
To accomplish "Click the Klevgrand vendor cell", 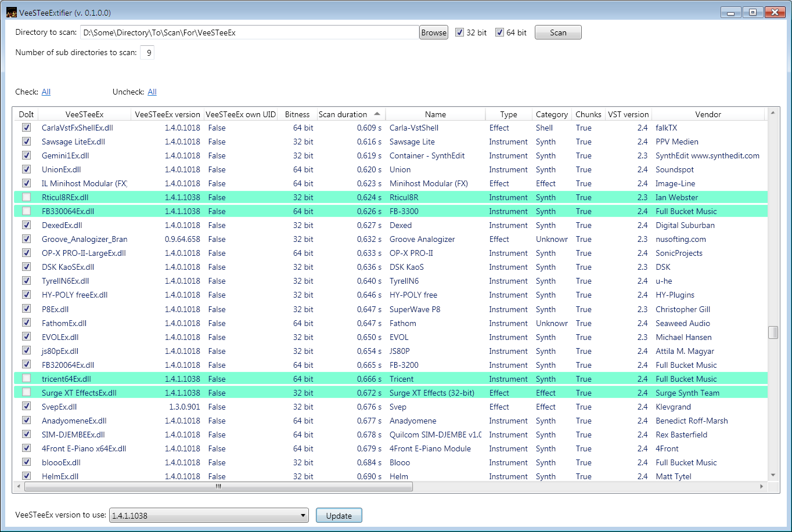I will pyautogui.click(x=674, y=407).
